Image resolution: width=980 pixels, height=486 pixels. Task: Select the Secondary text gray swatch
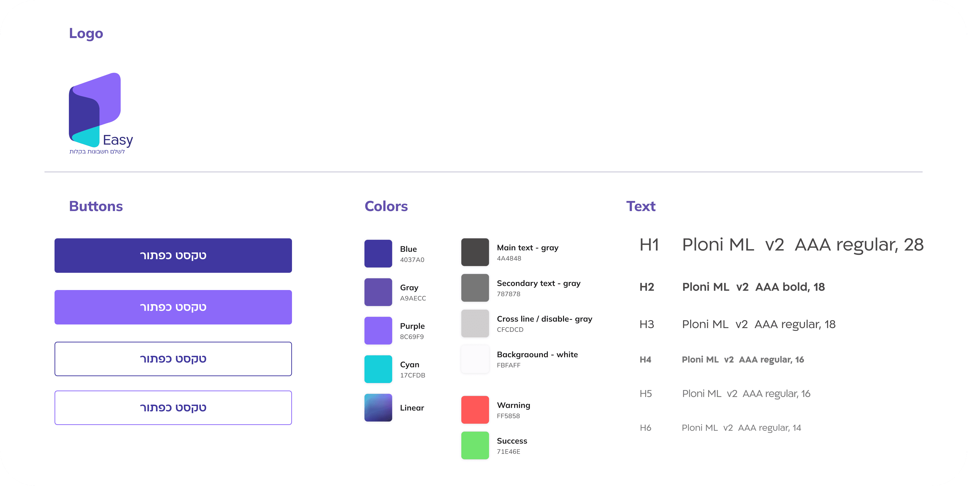pos(475,288)
